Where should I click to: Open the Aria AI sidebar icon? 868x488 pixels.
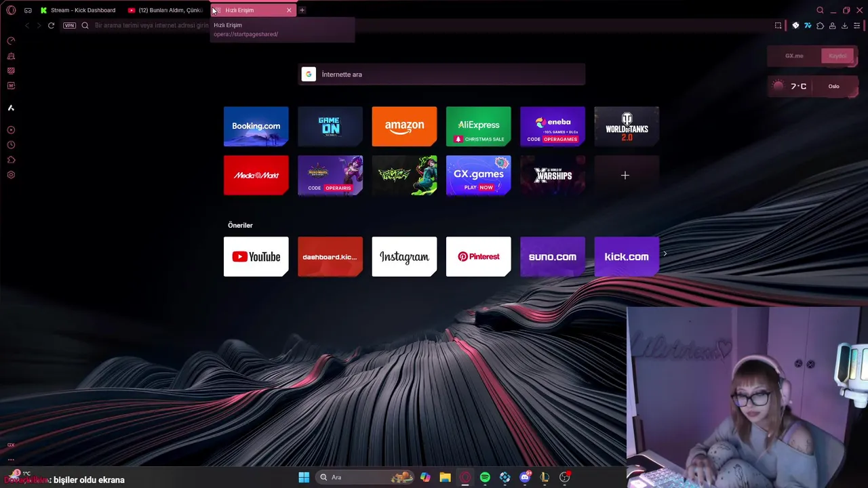coord(11,108)
